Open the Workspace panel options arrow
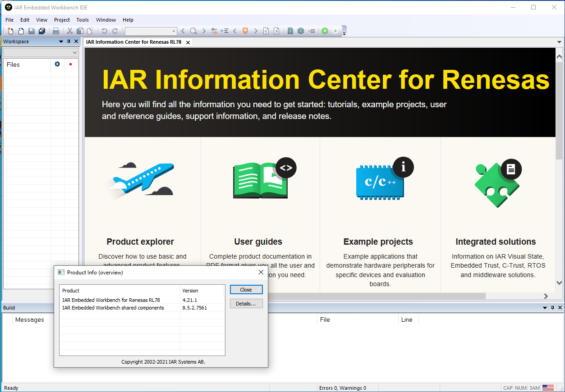Viewport: 565px width, 392px height. coord(61,41)
